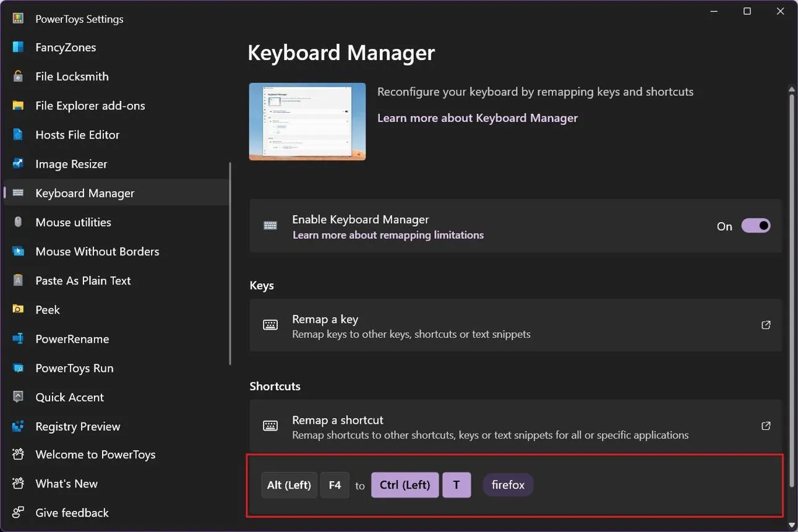Image resolution: width=798 pixels, height=532 pixels.
Task: Click the F4 key chip
Action: (335, 485)
